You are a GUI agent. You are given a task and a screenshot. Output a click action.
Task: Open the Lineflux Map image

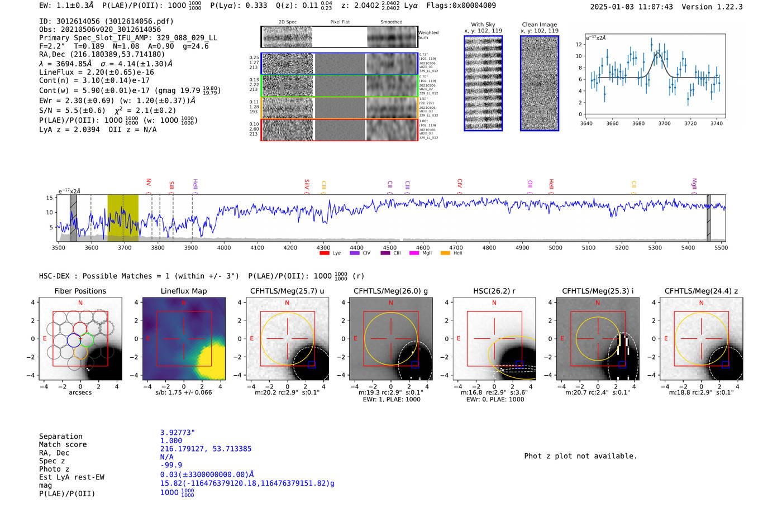click(x=184, y=339)
